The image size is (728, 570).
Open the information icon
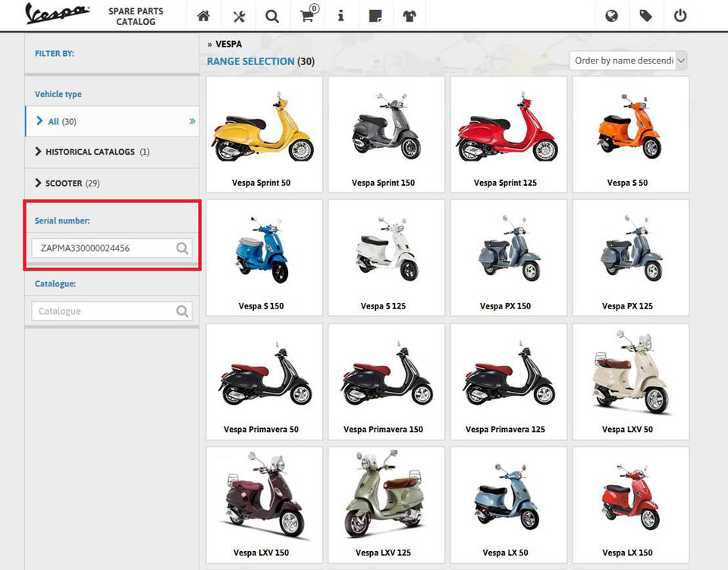tap(340, 16)
